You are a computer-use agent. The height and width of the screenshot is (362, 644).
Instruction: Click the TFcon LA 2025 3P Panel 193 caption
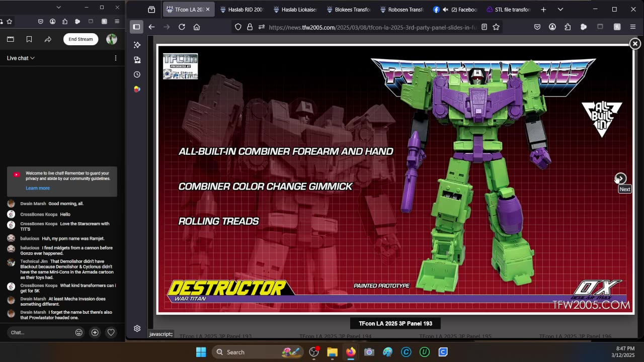pyautogui.click(x=395, y=323)
